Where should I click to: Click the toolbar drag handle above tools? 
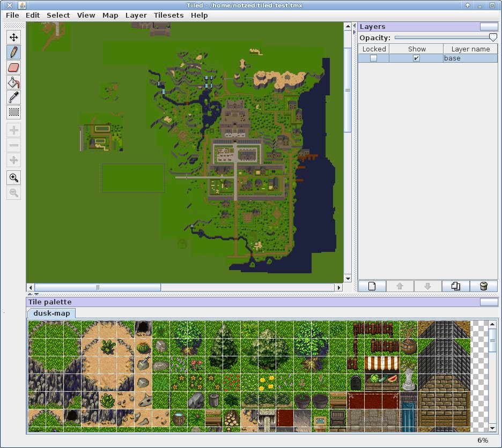[14, 26]
